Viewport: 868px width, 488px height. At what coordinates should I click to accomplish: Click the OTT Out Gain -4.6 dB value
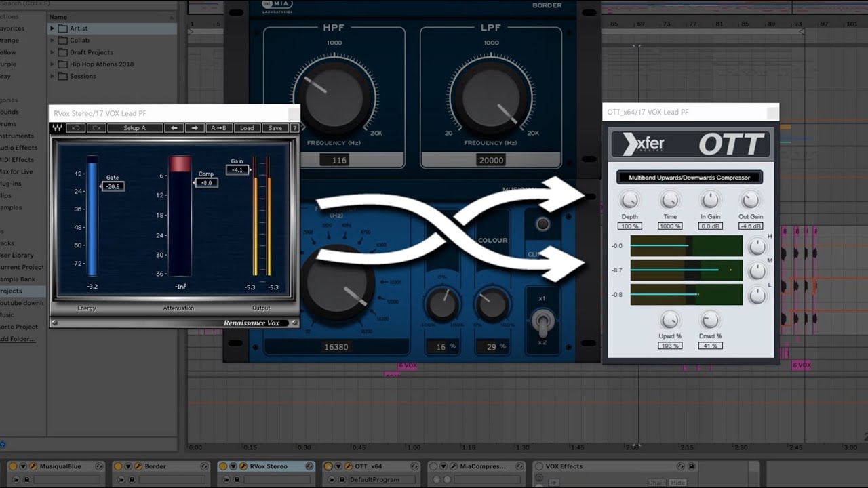tap(751, 226)
